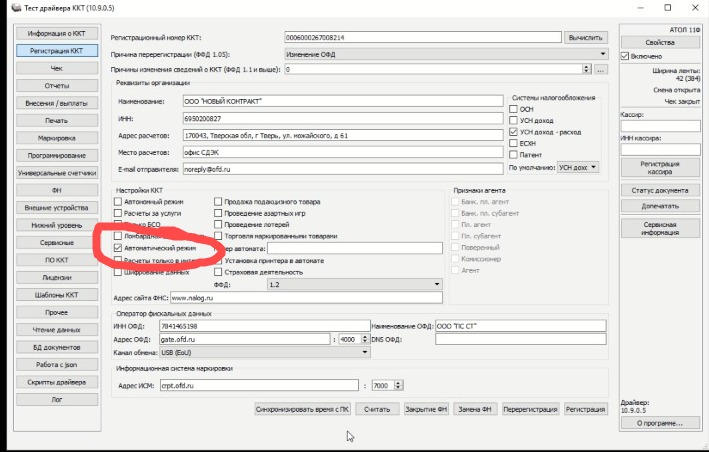Toggle the Автоматический режим checkbox

click(118, 247)
